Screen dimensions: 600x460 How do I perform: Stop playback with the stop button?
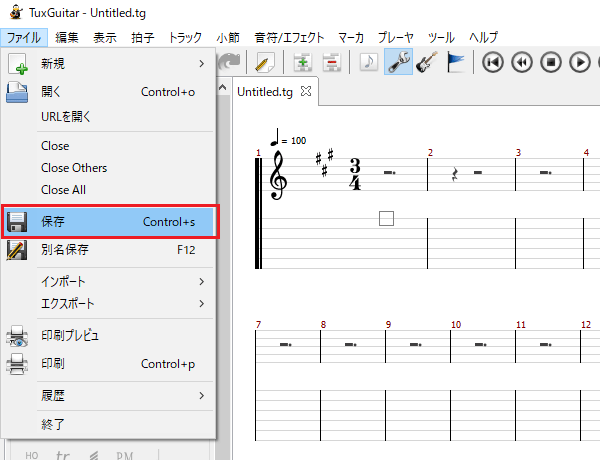pyautogui.click(x=551, y=62)
